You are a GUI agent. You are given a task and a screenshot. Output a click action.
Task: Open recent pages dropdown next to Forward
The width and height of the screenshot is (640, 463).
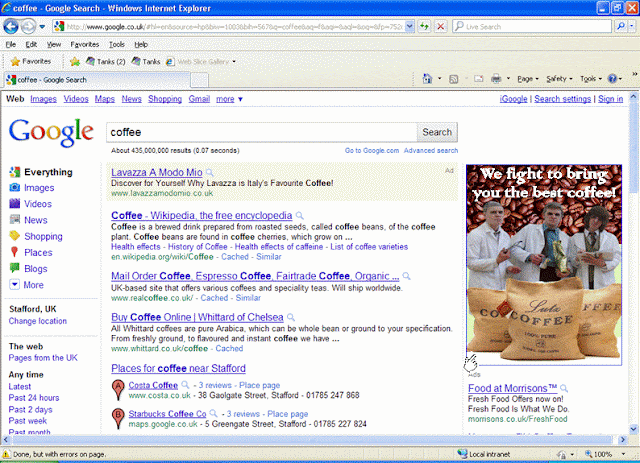pyautogui.click(x=42, y=27)
